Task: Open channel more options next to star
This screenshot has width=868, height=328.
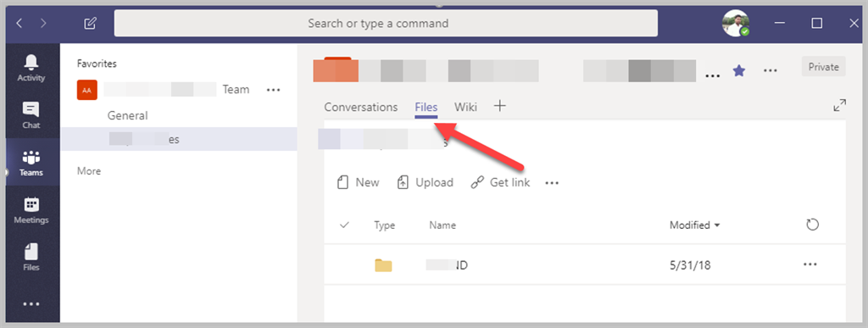Action: (770, 70)
